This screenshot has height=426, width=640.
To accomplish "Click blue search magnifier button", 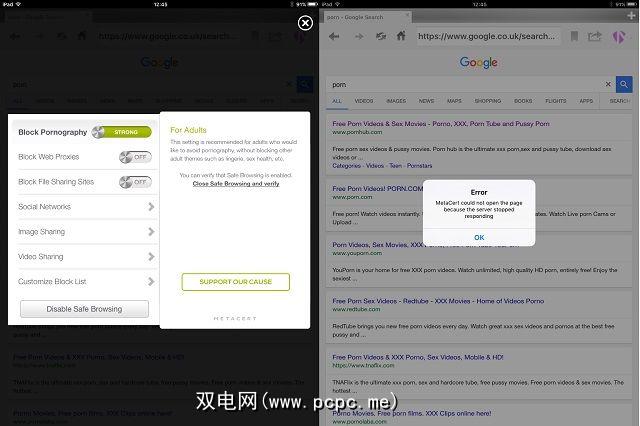I will click(624, 84).
